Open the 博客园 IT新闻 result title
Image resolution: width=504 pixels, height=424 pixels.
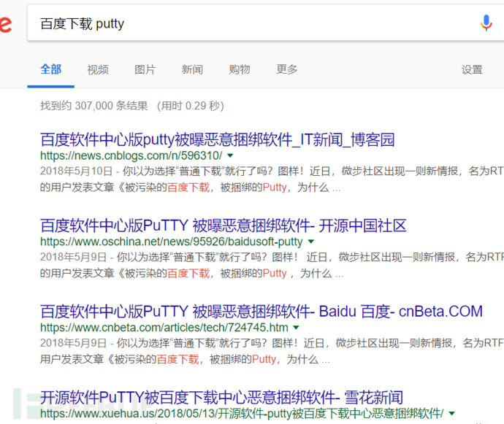217,139
